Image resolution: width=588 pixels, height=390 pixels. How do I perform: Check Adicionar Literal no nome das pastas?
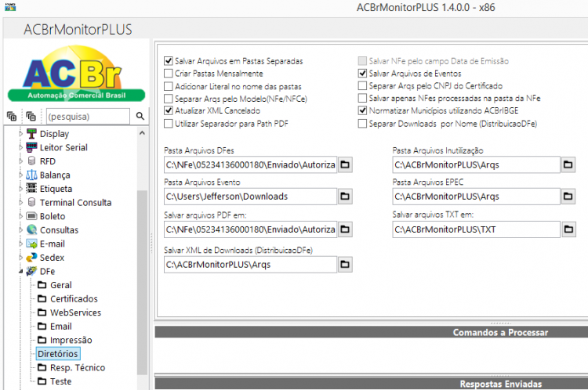pyautogui.click(x=169, y=87)
